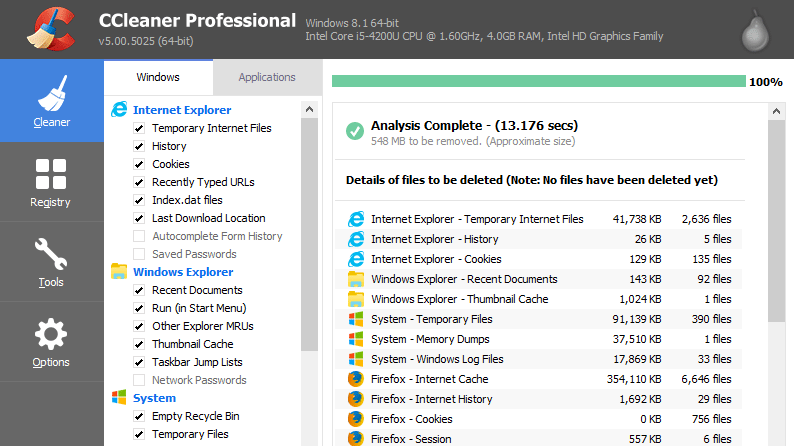Select the System category heading
This screenshot has width=795, height=446.
coord(154,398)
